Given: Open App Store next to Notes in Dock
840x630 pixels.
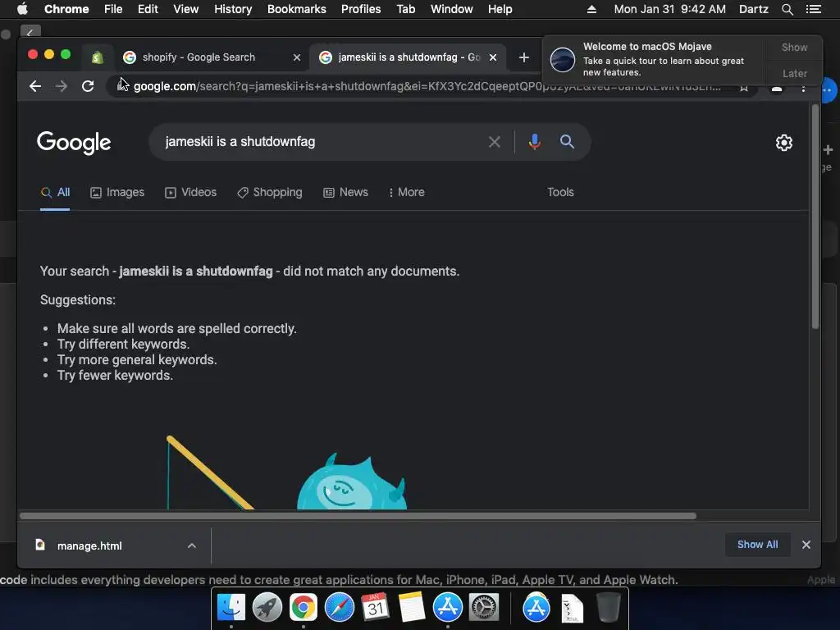Looking at the screenshot, I should click(x=448, y=608).
